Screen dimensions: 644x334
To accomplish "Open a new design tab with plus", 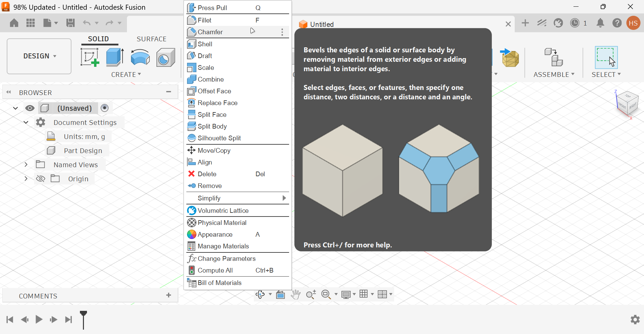I will click(525, 23).
